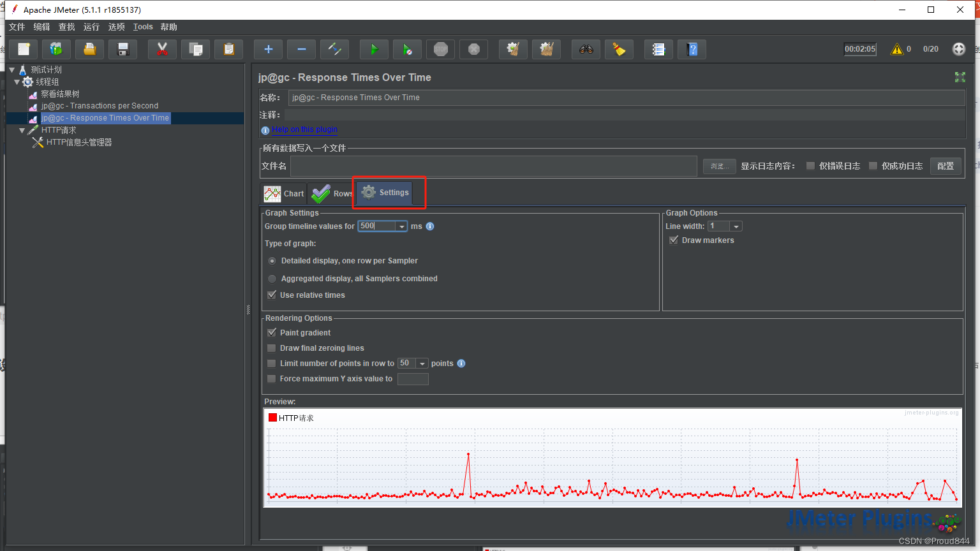Select Detailed display one row per Sampler
980x551 pixels.
coord(272,261)
